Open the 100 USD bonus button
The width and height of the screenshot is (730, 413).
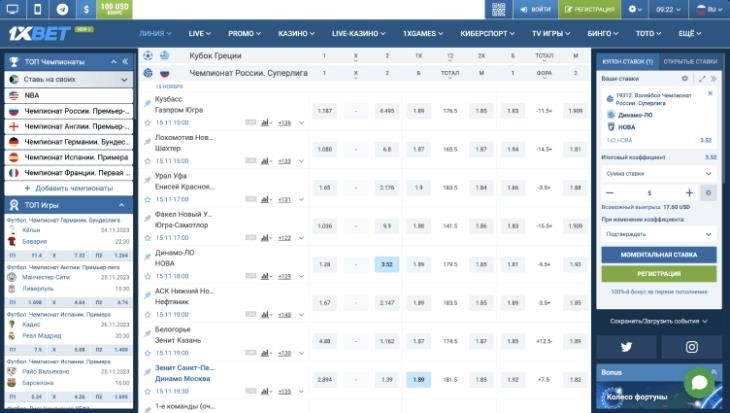click(115, 9)
